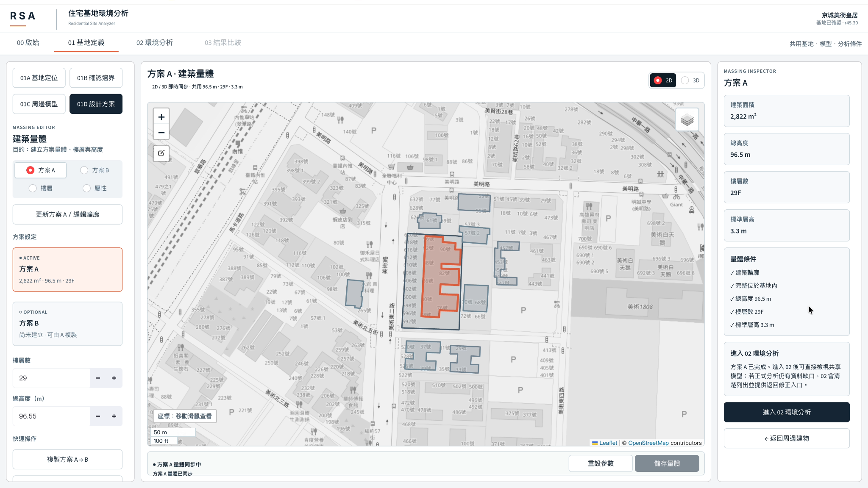Select 方案 A radio option
The width and height of the screenshot is (868, 488).
coord(41,170)
